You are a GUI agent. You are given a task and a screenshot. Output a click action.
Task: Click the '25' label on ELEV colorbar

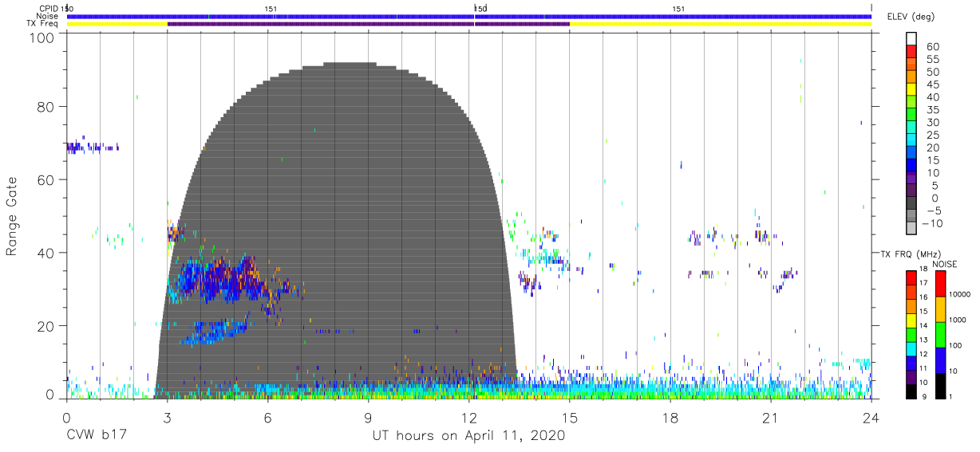coord(933,135)
